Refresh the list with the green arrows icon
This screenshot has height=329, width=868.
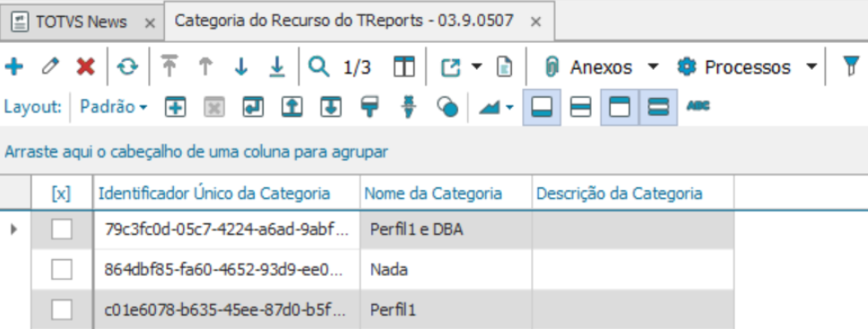pos(128,67)
